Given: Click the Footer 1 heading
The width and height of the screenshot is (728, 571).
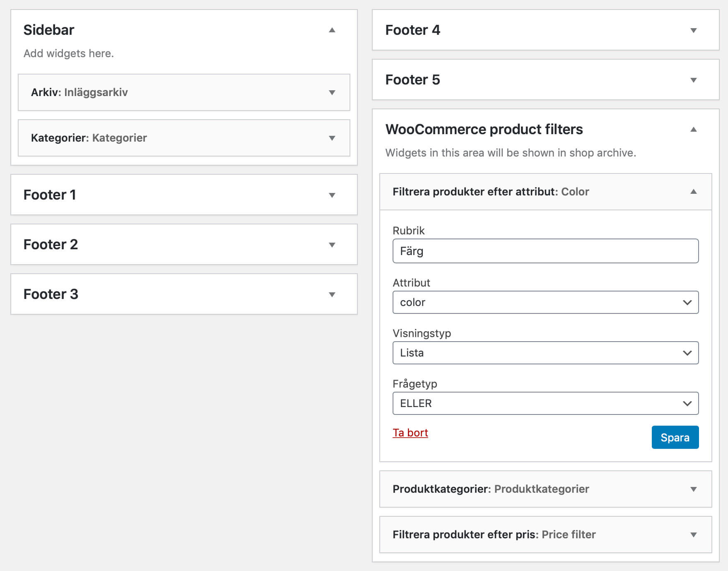Looking at the screenshot, I should pyautogui.click(x=50, y=195).
